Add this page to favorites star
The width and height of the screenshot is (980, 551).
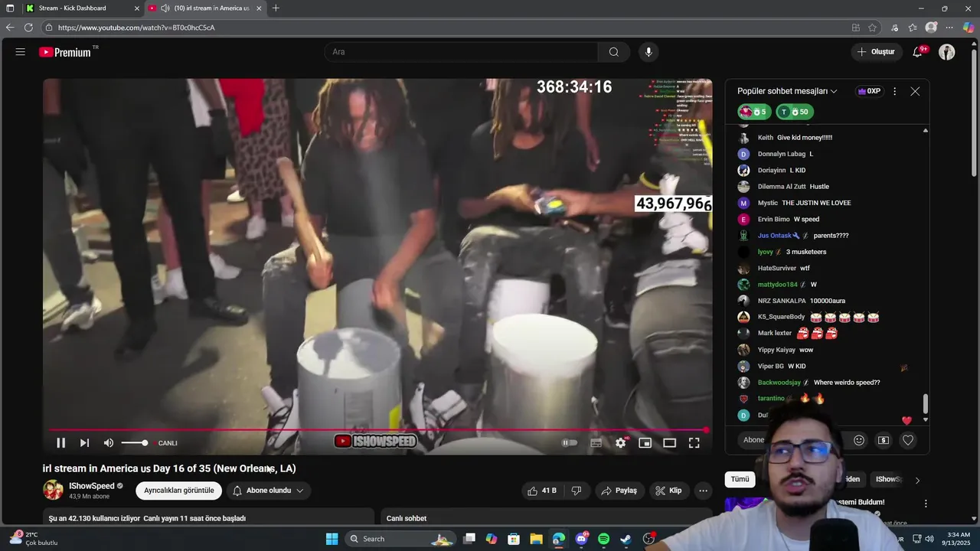click(x=872, y=28)
